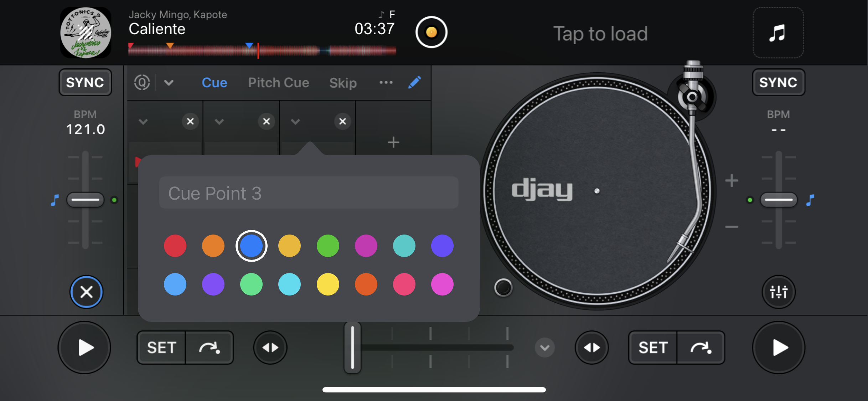
Task: Toggle the left deck key lock note
Action: click(55, 200)
